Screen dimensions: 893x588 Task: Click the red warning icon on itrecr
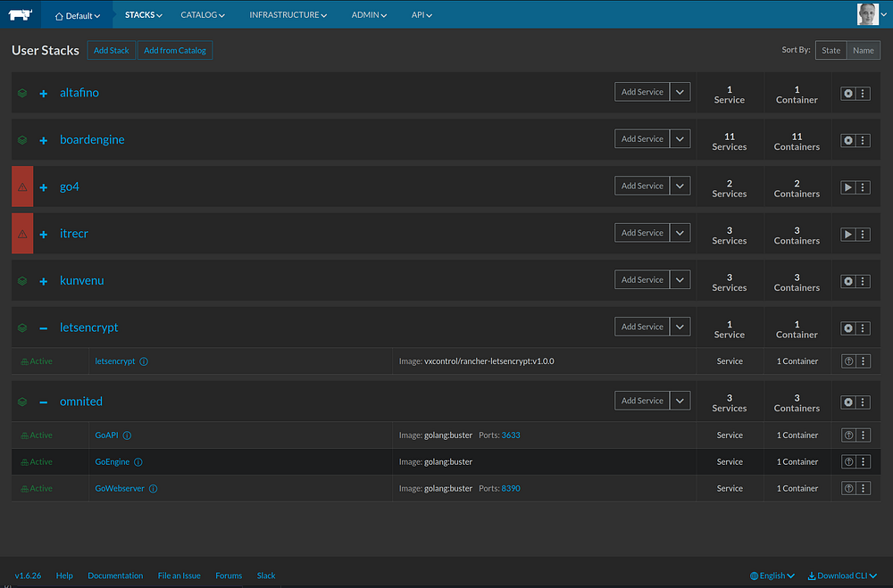point(22,234)
